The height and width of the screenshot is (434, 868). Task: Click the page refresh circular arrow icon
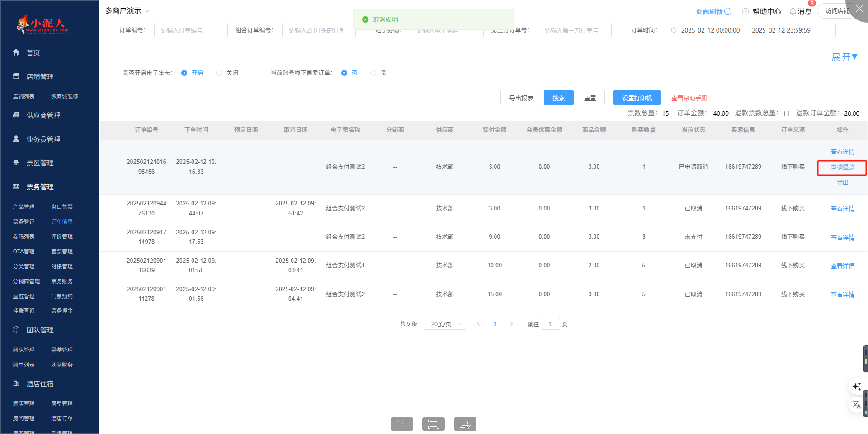tap(728, 11)
